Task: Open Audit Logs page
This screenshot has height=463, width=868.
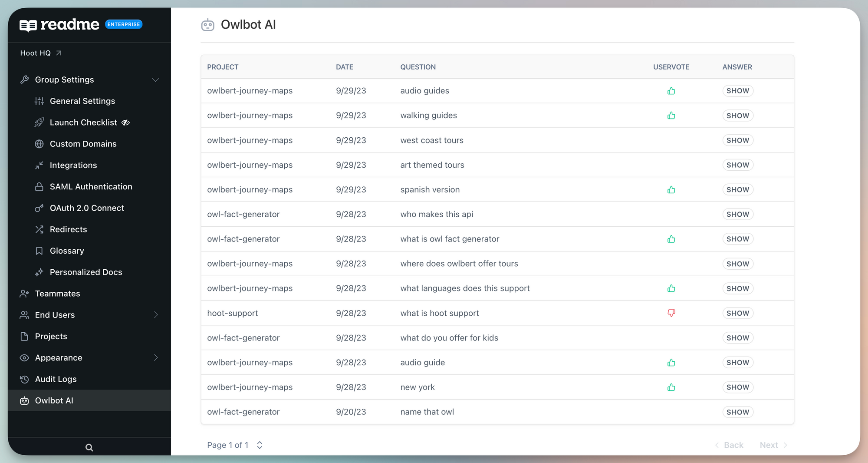Action: tap(56, 379)
